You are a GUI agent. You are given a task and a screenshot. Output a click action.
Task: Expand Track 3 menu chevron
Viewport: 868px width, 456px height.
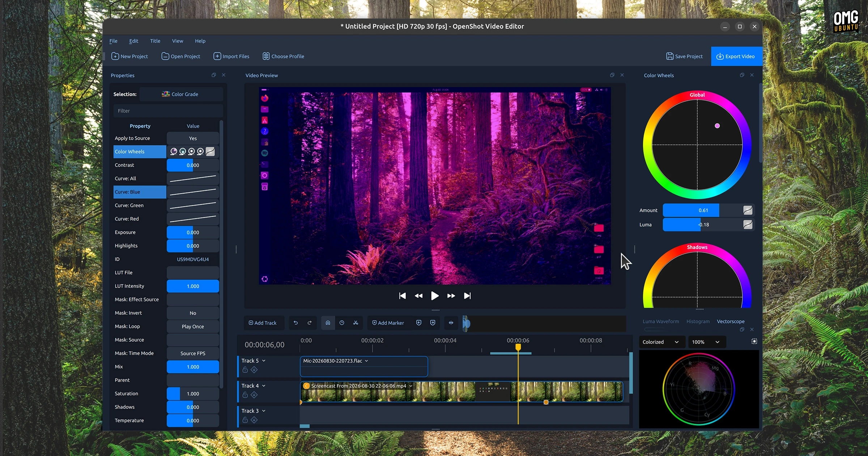tap(264, 411)
